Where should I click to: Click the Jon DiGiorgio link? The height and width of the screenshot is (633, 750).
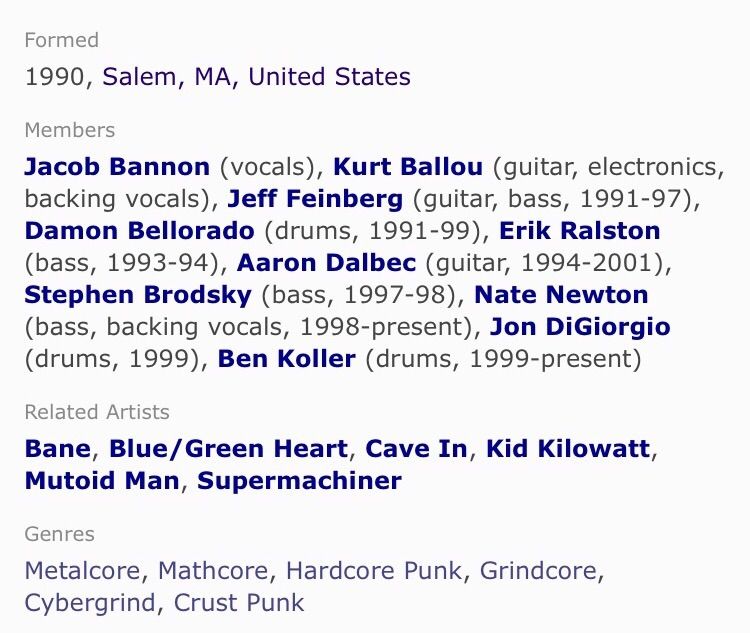580,327
